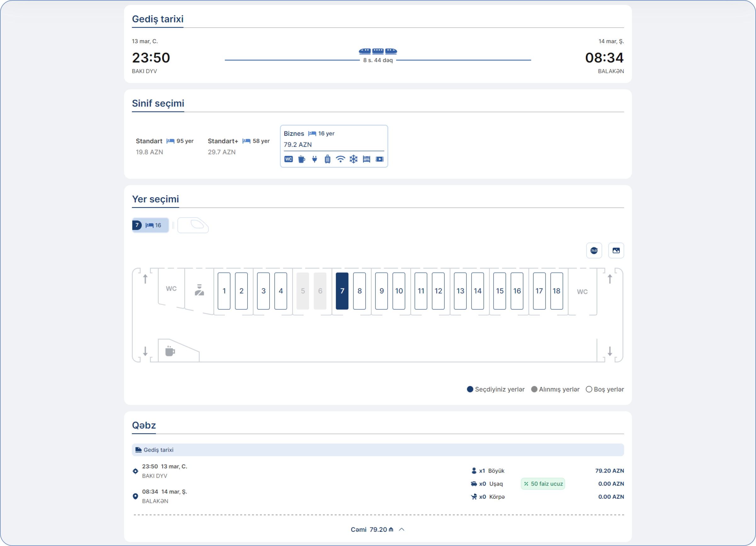The width and height of the screenshot is (756, 546).
Task: Collapse the Cəmi 79.20 total chevron
Action: point(402,529)
